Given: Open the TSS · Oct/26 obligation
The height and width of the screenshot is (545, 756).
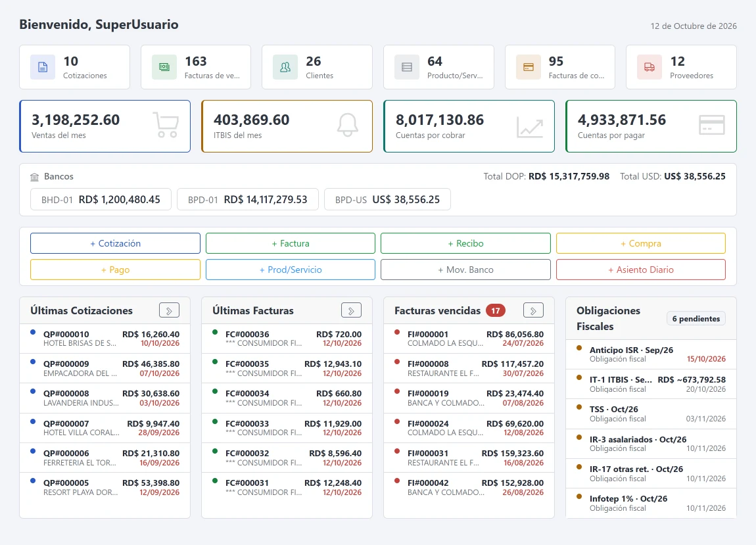Looking at the screenshot, I should click(651, 414).
